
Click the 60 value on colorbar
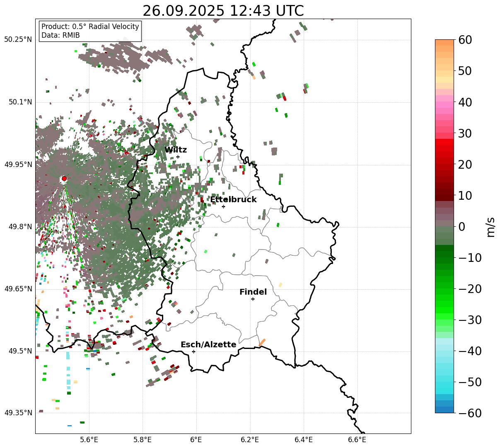[x=465, y=40]
